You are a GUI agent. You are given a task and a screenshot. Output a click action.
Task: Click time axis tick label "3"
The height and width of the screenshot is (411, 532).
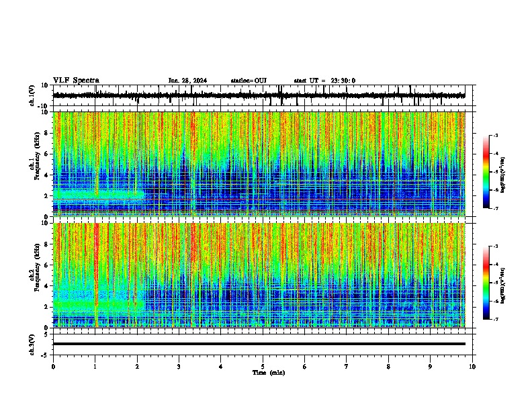[x=179, y=367]
